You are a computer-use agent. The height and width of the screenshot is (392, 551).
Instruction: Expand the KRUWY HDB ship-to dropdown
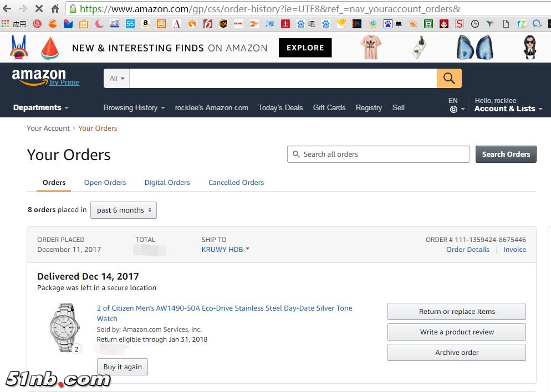pyautogui.click(x=225, y=250)
